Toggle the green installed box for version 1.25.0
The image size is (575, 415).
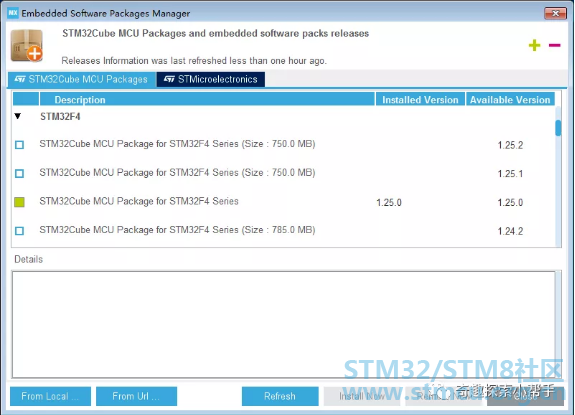(19, 202)
